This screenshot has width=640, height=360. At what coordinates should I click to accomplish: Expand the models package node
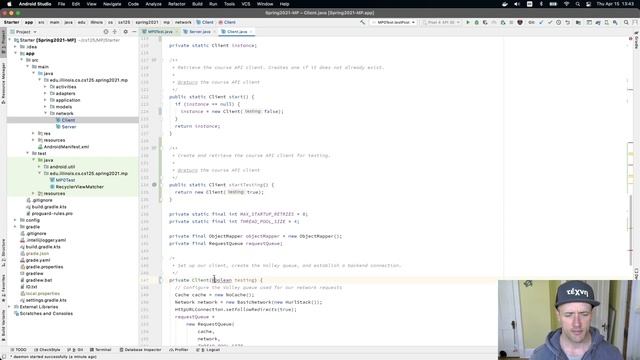tap(45, 107)
